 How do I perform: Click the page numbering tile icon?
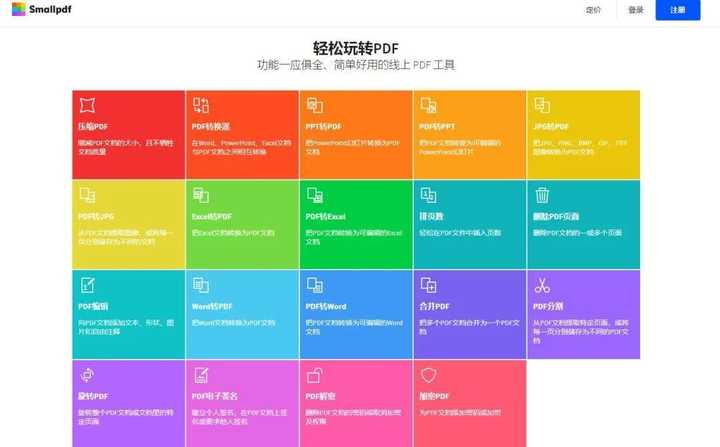tap(428, 195)
